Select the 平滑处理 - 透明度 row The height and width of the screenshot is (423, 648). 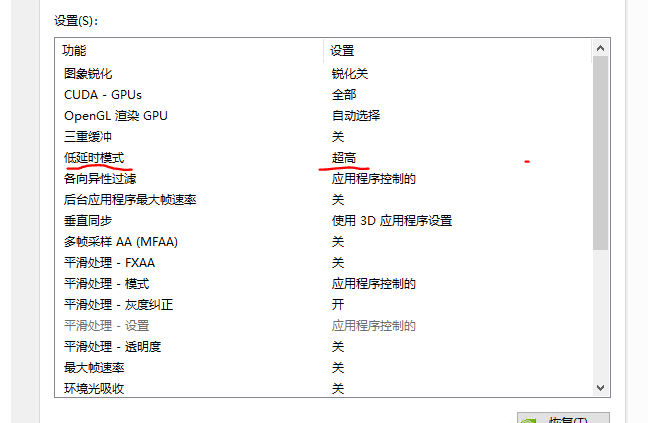pos(112,347)
